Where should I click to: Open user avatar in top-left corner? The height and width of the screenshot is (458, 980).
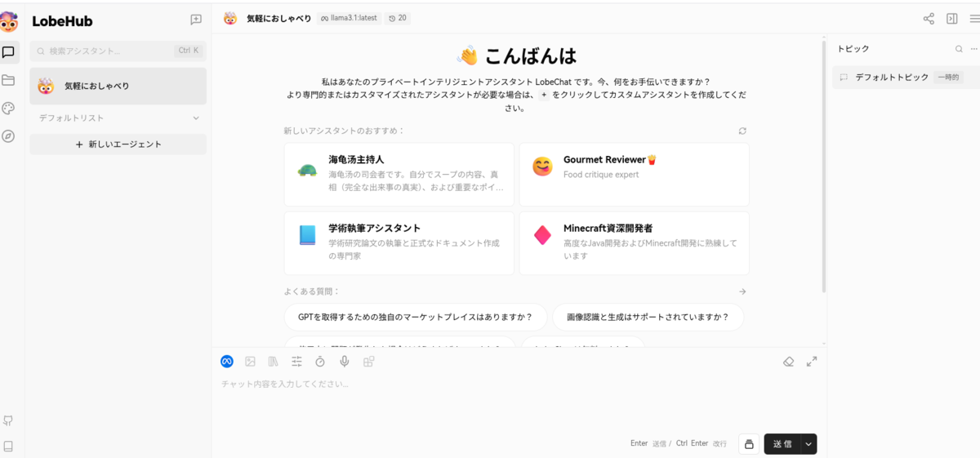click(8, 21)
